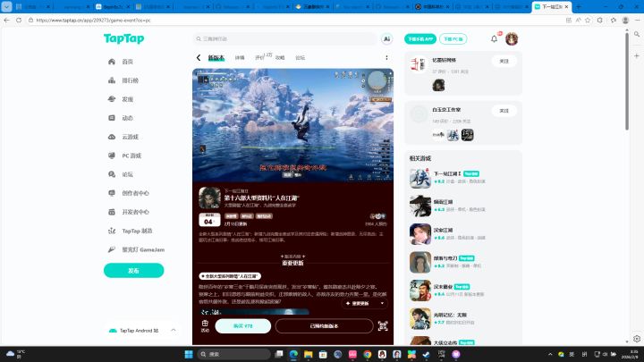Click the page vertical scrollbar

(627, 82)
